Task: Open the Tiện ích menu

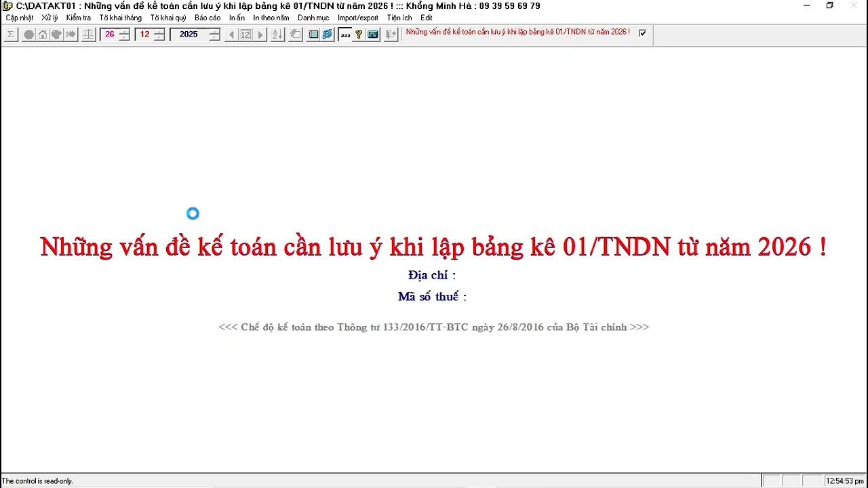Action: click(399, 18)
